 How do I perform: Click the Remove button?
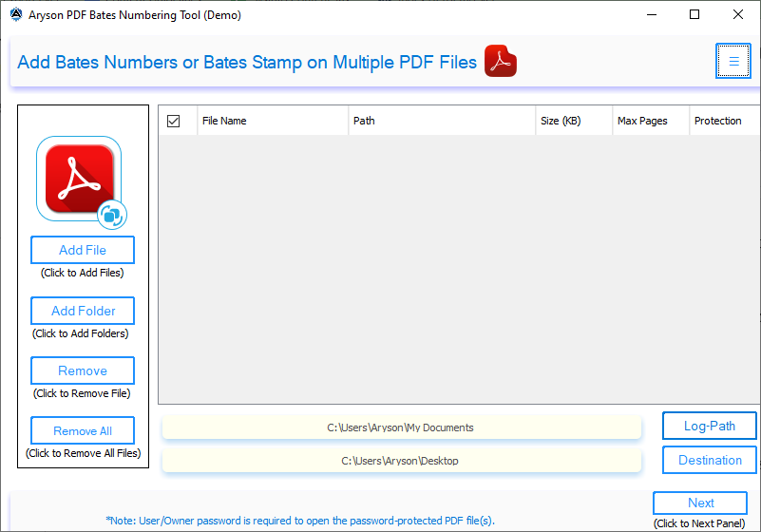pos(83,370)
